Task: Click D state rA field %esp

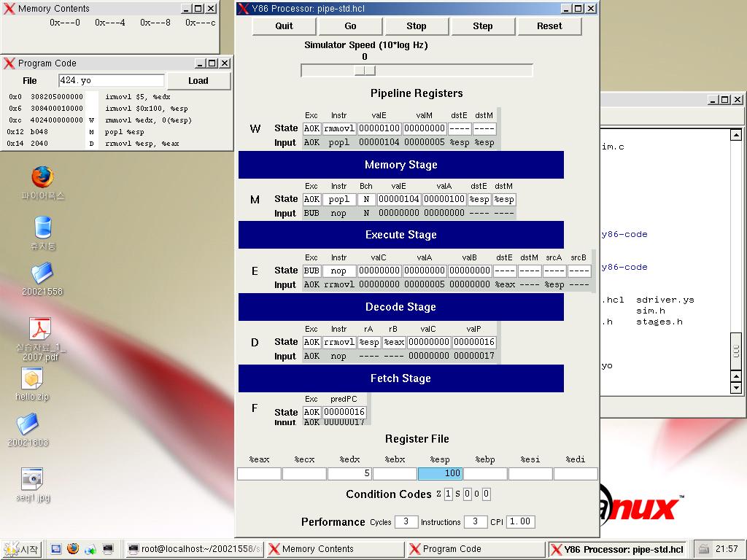Action: pos(368,342)
